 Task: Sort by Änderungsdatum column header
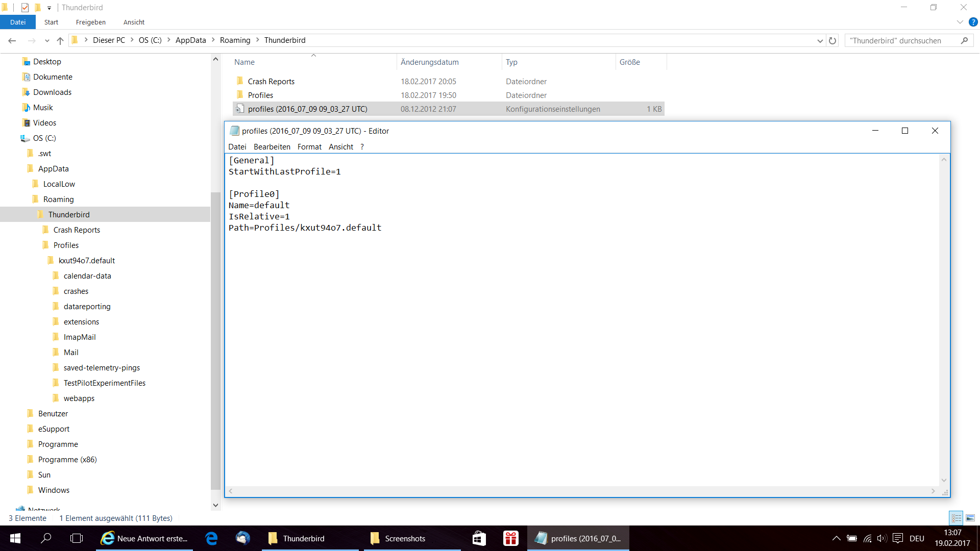(429, 62)
